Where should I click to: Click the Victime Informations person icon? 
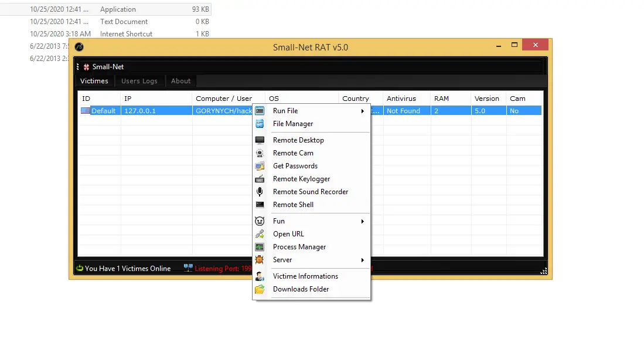[x=260, y=276]
